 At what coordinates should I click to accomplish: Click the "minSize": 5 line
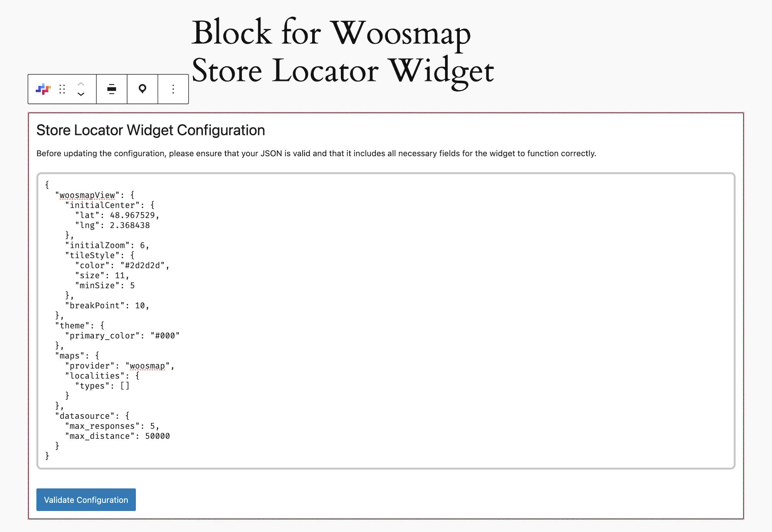click(105, 285)
